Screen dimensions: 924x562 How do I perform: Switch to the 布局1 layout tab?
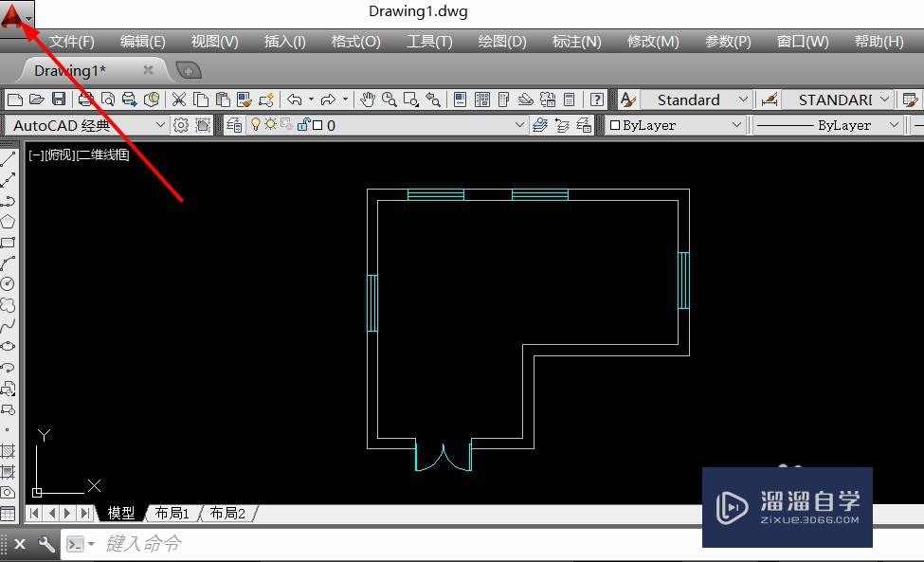(172, 513)
